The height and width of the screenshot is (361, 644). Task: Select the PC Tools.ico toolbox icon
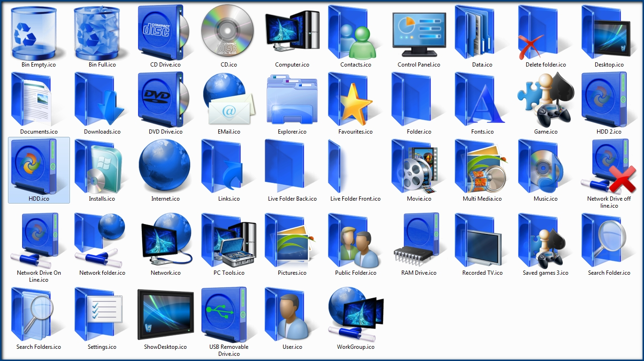(x=229, y=240)
